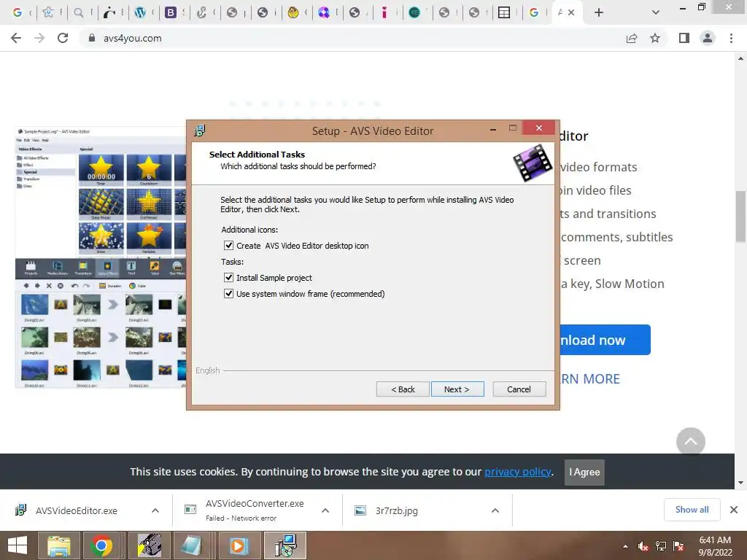Screen dimensions: 747x560
Task: Click the browser back arrow
Action: 16,38
